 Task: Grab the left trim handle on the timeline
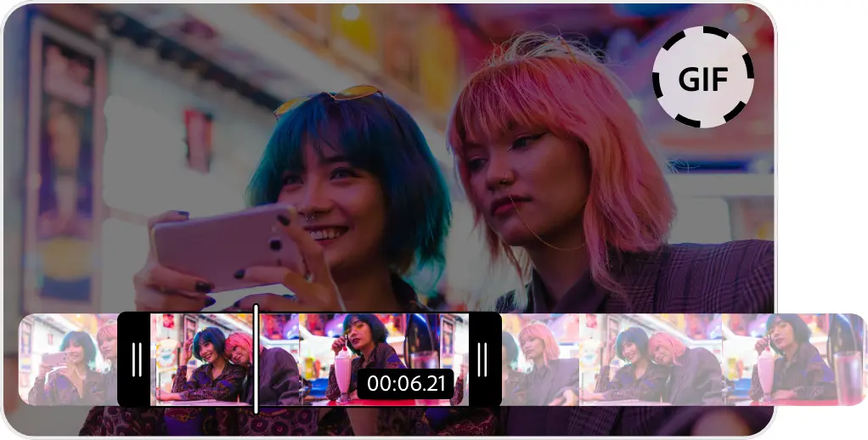[x=134, y=360]
